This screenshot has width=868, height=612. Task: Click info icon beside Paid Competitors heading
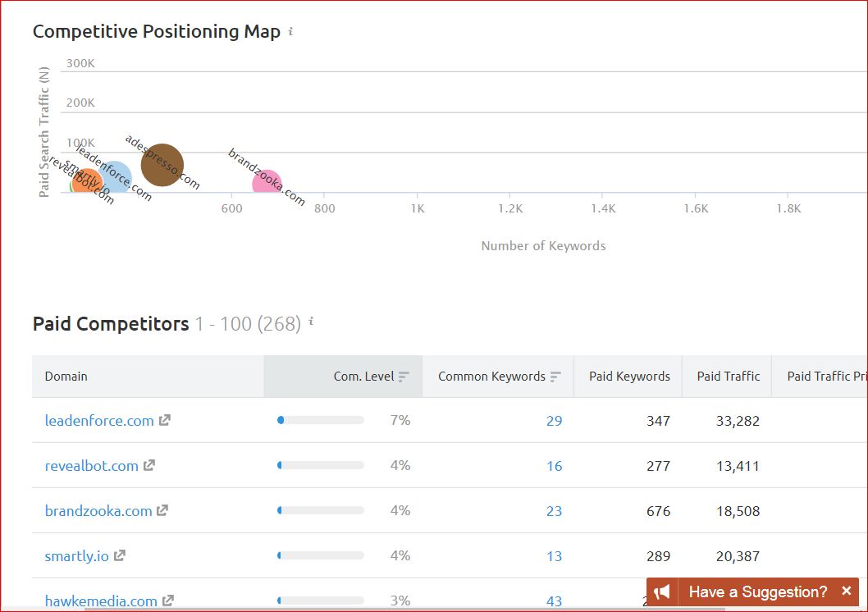(x=311, y=321)
